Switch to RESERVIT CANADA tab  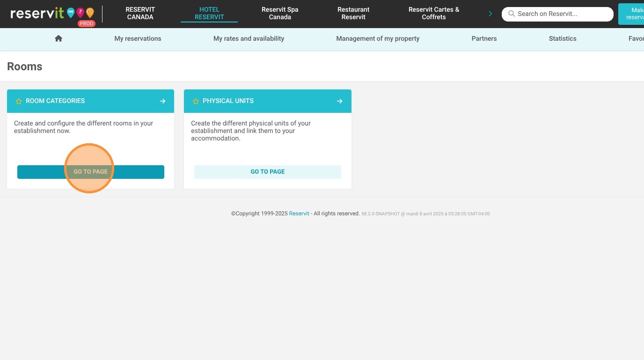(140, 13)
